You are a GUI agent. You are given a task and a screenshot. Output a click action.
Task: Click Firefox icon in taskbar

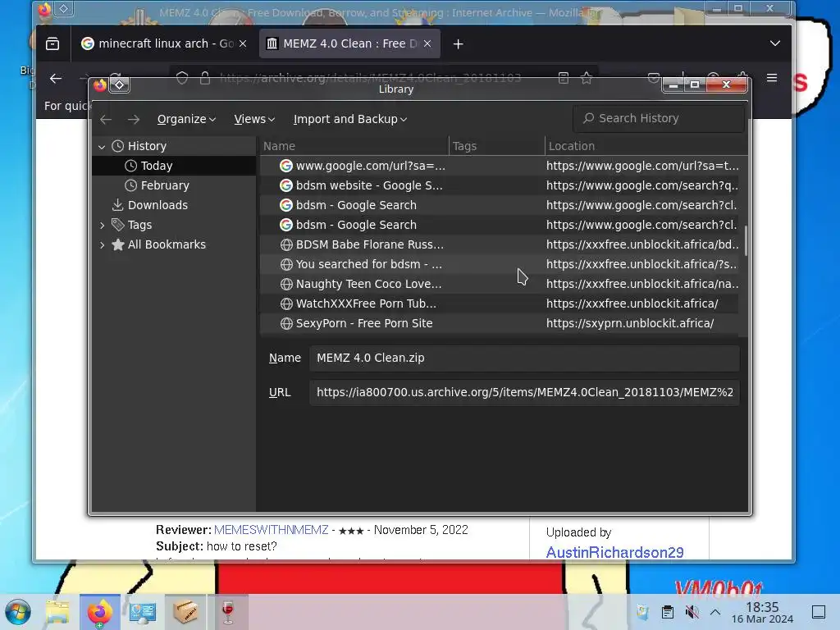tap(99, 612)
